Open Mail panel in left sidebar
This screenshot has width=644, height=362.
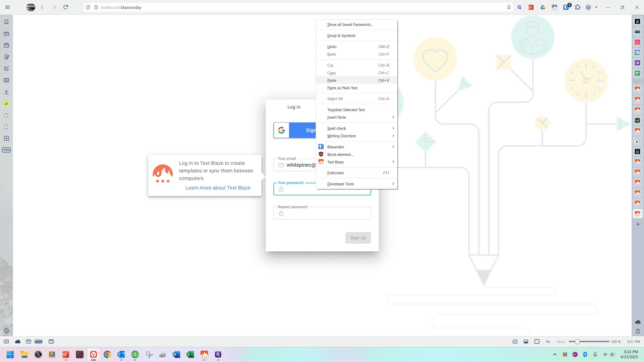click(6, 34)
